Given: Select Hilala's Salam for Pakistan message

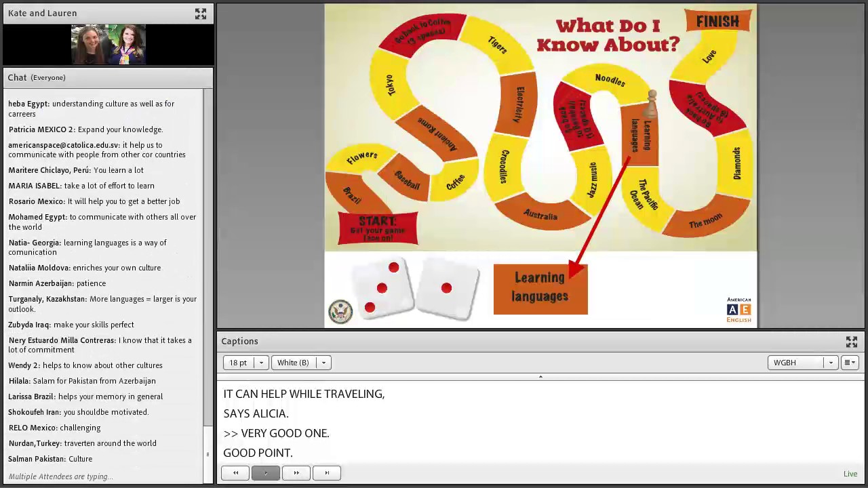Looking at the screenshot, I should 82,381.
